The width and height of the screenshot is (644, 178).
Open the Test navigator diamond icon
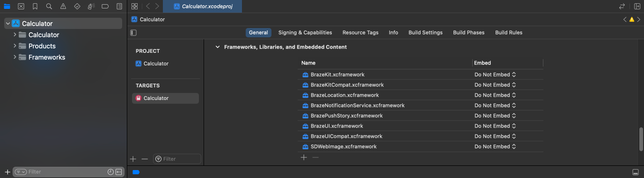77,7
